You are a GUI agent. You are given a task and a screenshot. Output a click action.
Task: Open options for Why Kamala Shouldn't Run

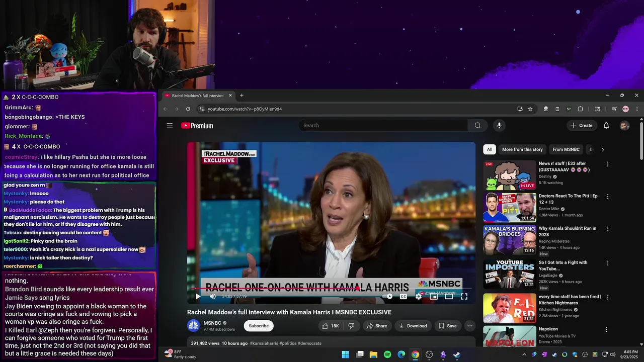pyautogui.click(x=608, y=229)
